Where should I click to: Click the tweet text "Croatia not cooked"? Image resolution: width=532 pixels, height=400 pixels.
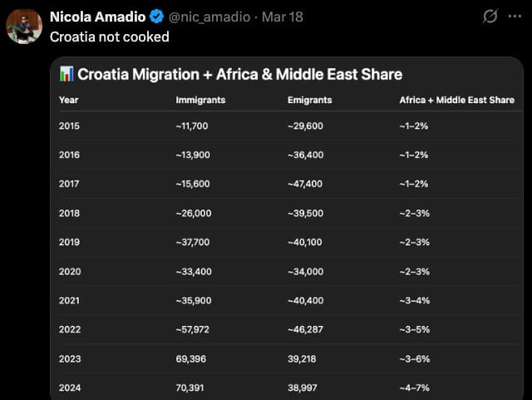tap(109, 37)
